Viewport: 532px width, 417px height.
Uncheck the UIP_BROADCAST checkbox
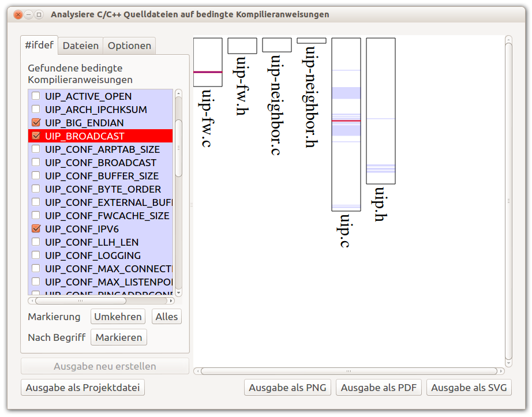pyautogui.click(x=36, y=136)
